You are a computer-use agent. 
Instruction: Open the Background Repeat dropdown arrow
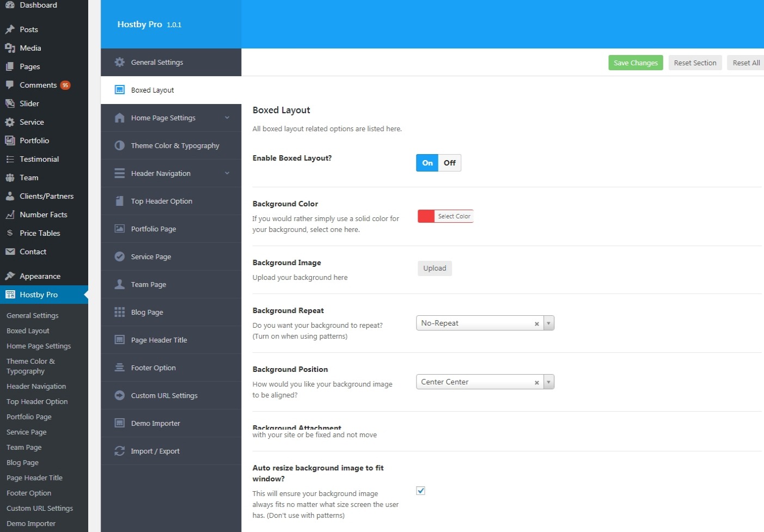tap(549, 323)
